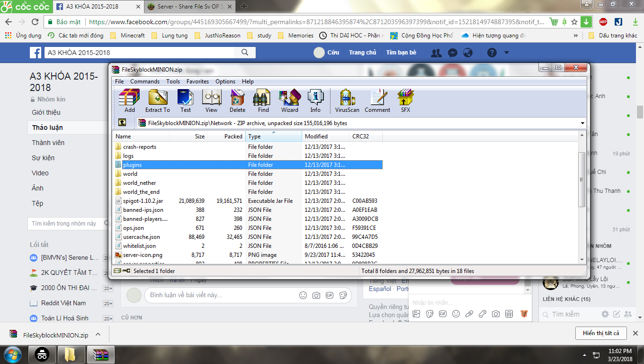Screen dimensions: 644x364
Task: Open the Tìm bạn bè link
Action: pos(401,53)
